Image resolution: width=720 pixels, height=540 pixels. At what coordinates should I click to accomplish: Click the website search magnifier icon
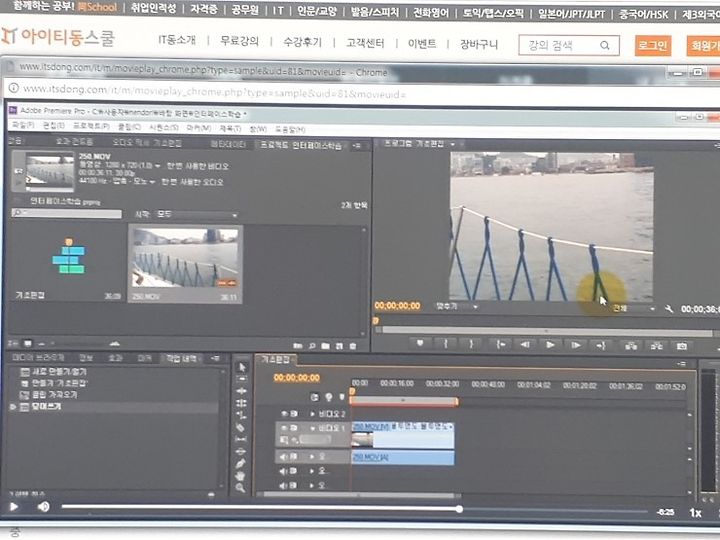click(605, 45)
